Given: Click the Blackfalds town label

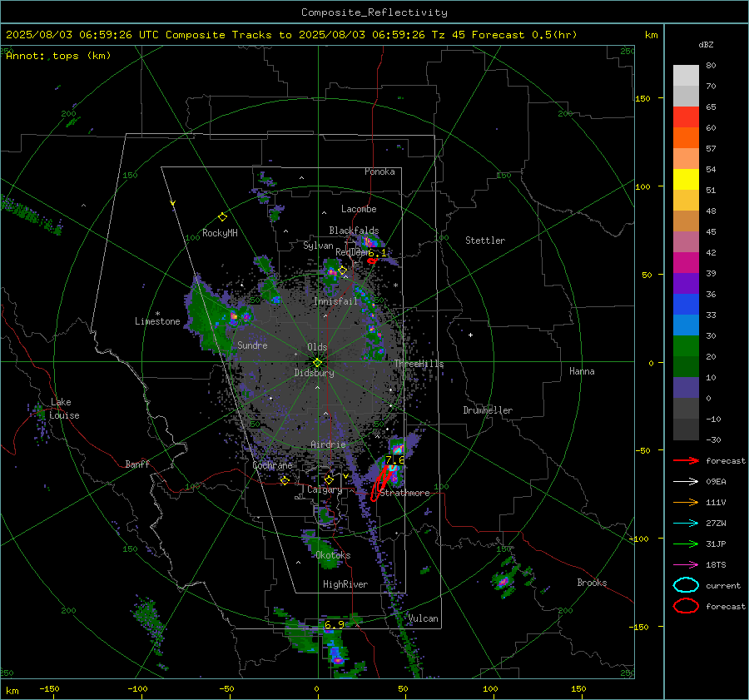Looking at the screenshot, I should 354,231.
